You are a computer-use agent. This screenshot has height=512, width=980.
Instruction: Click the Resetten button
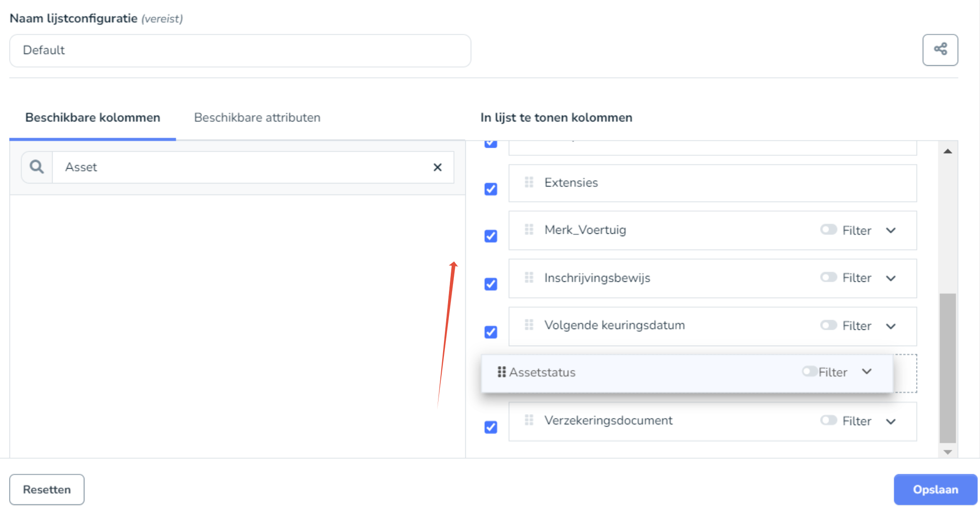47,489
